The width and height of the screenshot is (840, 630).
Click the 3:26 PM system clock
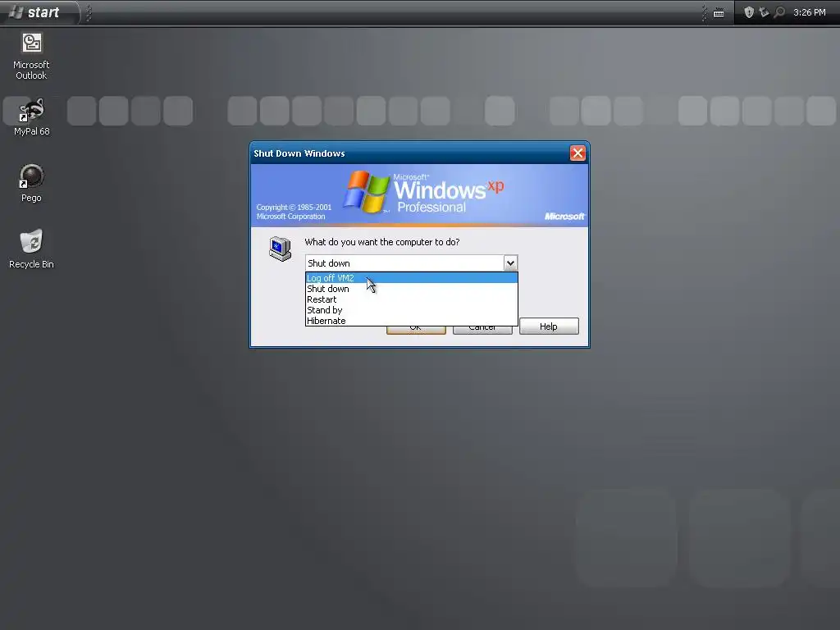(x=809, y=12)
